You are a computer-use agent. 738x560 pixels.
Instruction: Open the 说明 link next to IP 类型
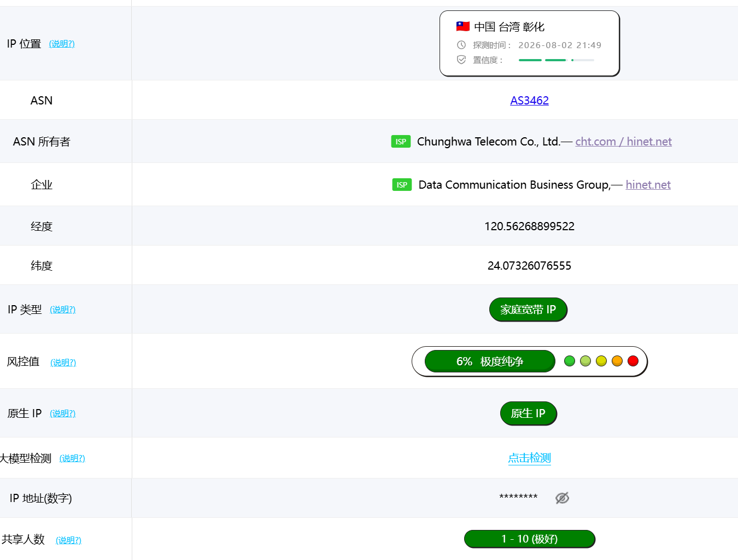coord(63,310)
